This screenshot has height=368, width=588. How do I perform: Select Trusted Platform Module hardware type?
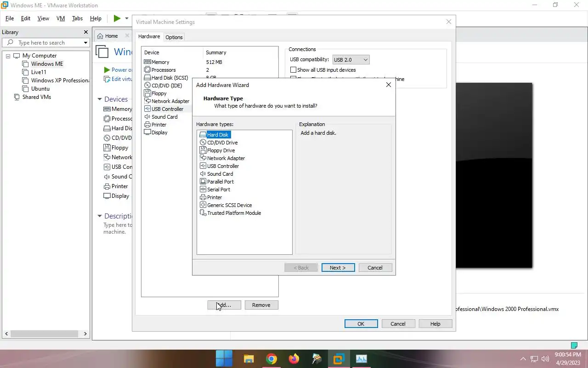pyautogui.click(x=230, y=213)
